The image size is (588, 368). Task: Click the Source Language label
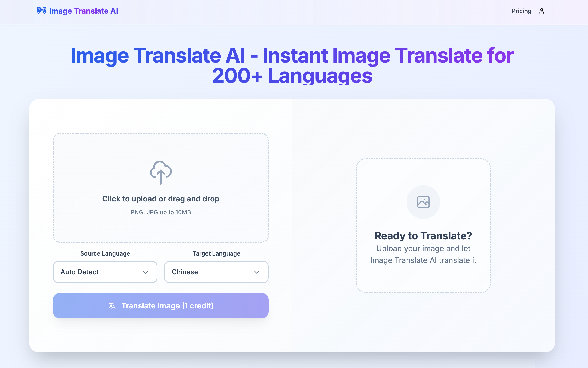point(105,253)
